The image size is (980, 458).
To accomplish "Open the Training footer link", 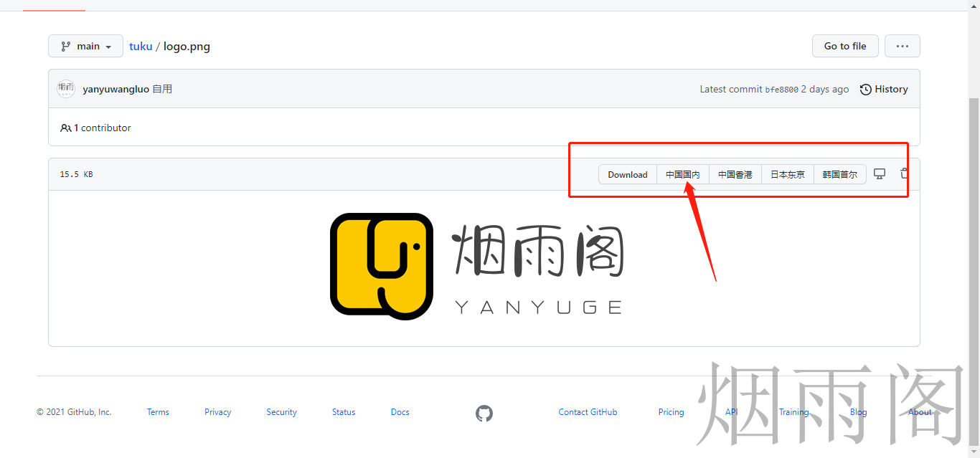I will 793,412.
